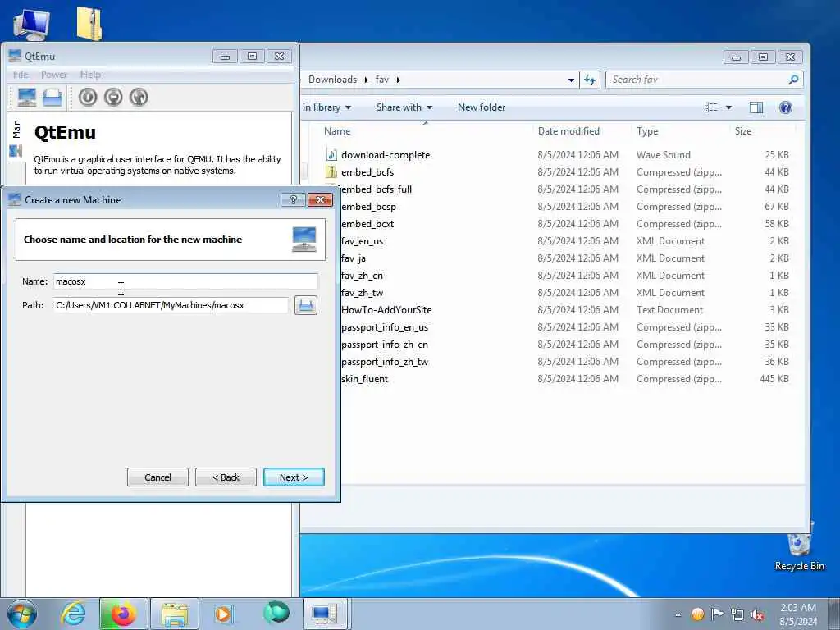Open the File menu in QtEmu

tap(21, 75)
